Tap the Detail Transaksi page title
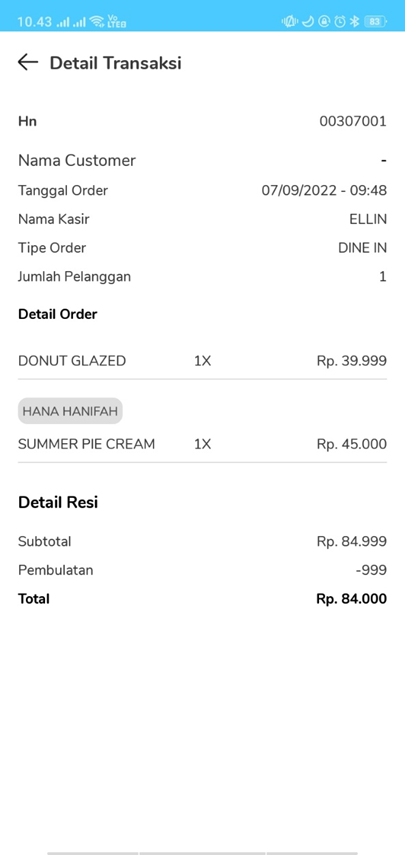Screen dimensions: 405x855 coord(116,63)
